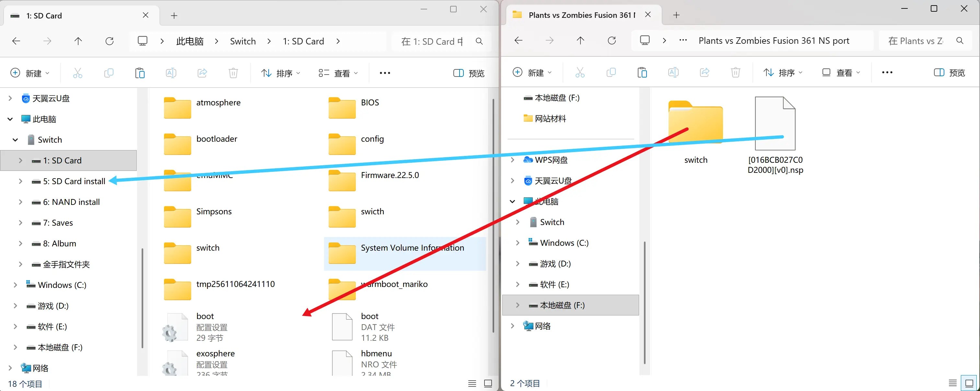Click share icon in SD Card window toolbar

[x=202, y=73]
